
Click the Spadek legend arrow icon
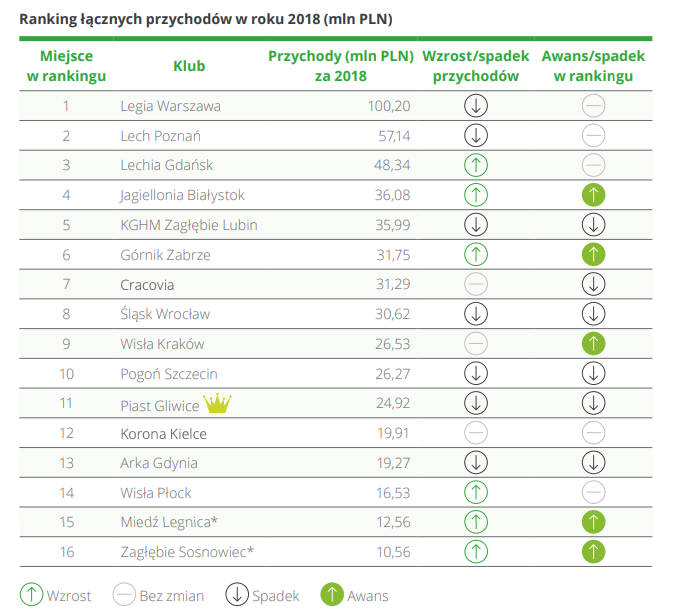point(237,594)
